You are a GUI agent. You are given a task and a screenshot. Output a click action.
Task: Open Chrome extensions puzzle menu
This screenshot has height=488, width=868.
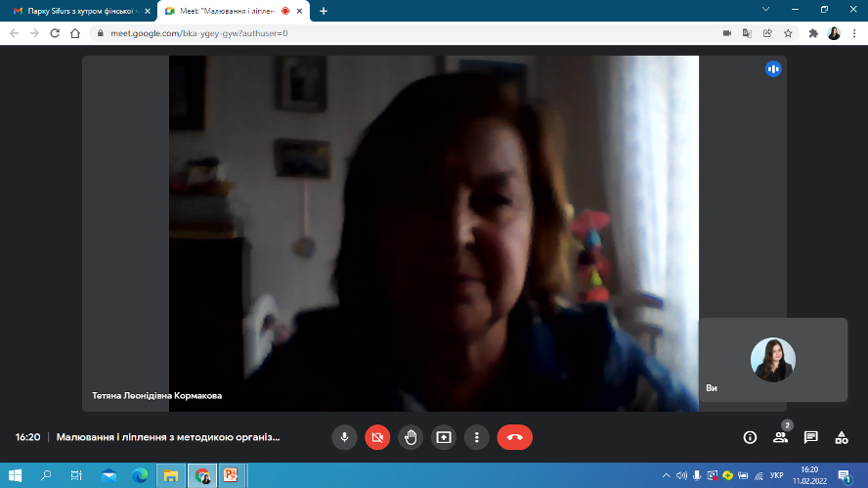point(813,33)
